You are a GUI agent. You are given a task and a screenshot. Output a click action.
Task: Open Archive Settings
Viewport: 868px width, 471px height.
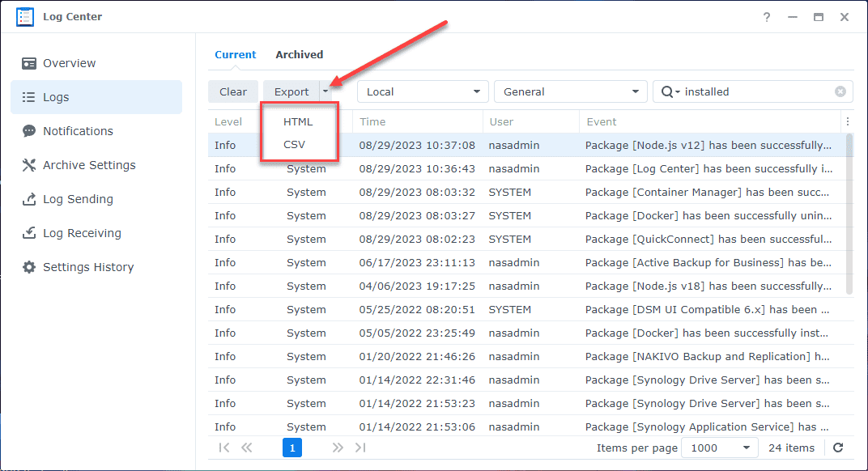click(87, 164)
